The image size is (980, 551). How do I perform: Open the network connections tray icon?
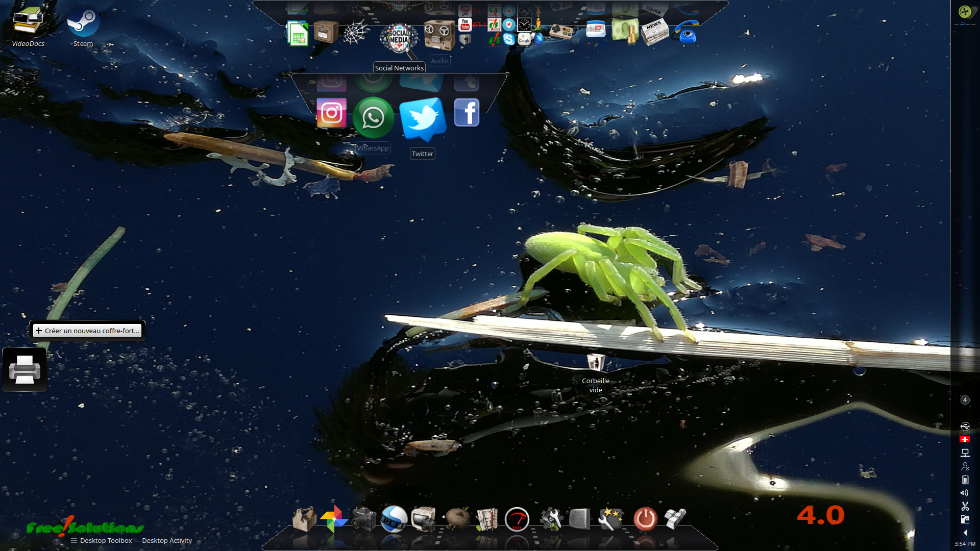coord(965,453)
